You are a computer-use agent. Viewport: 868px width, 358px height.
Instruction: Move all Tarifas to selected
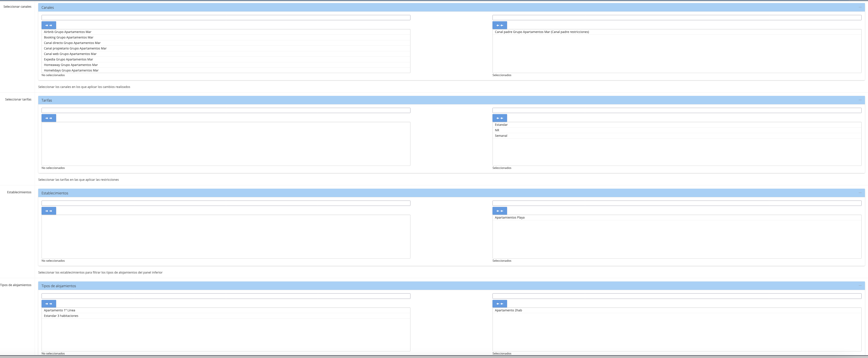(49, 118)
